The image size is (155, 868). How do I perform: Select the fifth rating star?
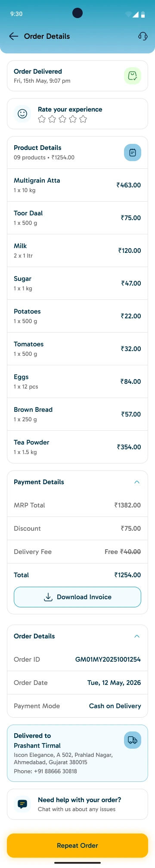pos(83,119)
